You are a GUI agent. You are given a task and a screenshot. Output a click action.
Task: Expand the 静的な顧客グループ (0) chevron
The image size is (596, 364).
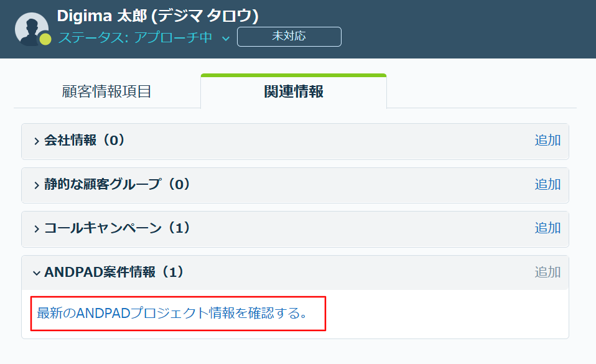click(37, 185)
